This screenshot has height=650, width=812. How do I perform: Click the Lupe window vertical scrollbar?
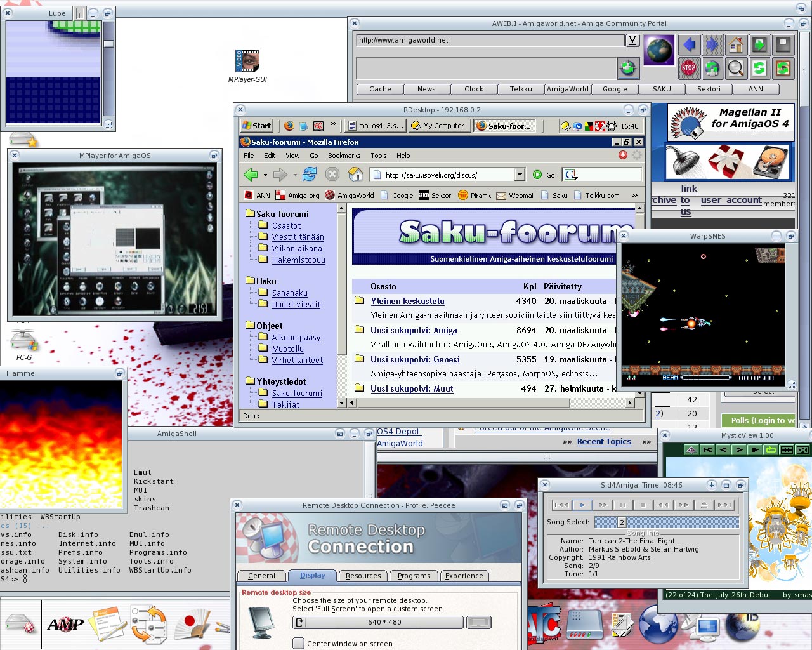click(108, 69)
